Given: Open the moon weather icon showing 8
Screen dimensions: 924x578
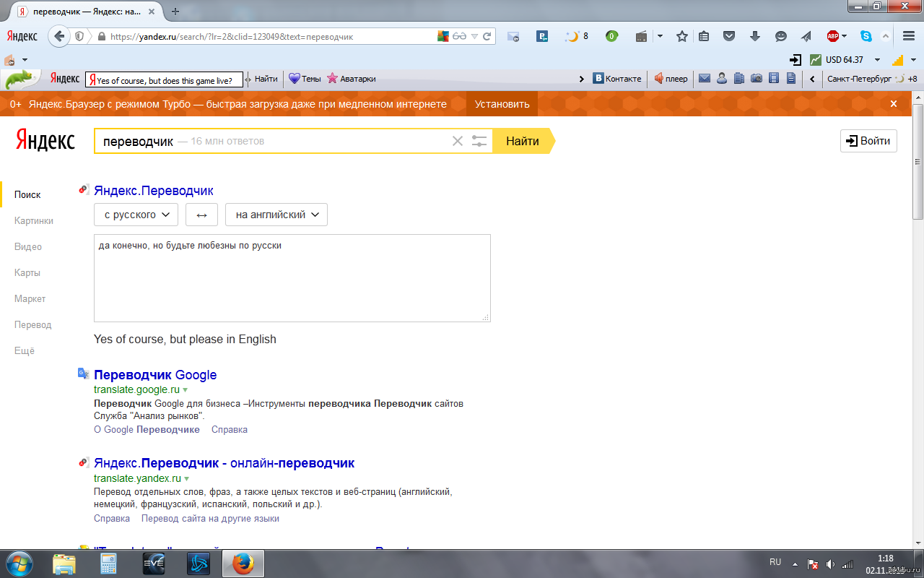Looking at the screenshot, I should point(577,36).
